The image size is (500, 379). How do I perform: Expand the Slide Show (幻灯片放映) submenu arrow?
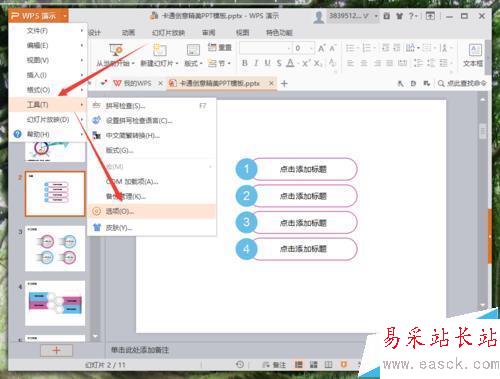point(82,119)
